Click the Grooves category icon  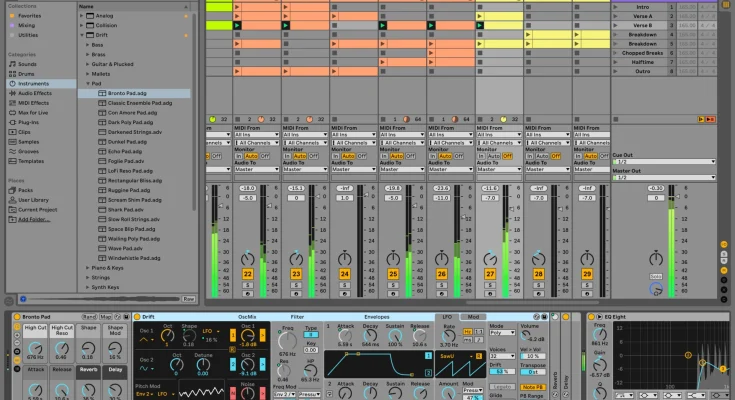click(x=10, y=150)
